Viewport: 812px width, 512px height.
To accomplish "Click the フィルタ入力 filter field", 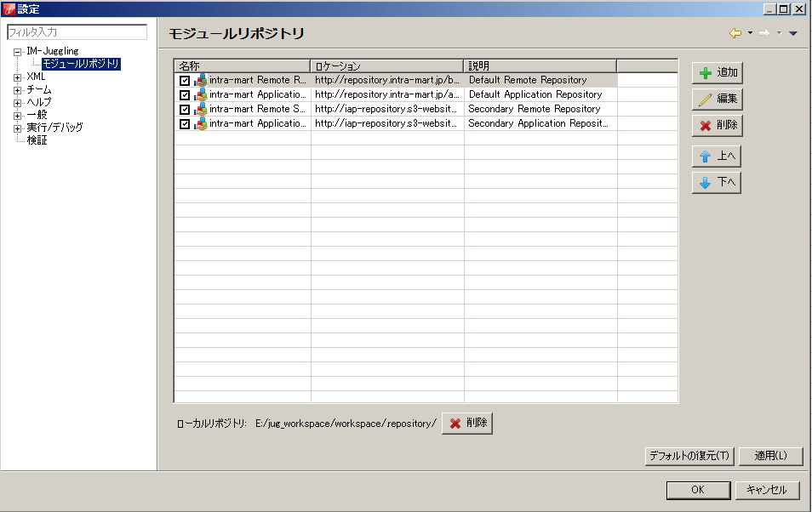I will coord(77,32).
